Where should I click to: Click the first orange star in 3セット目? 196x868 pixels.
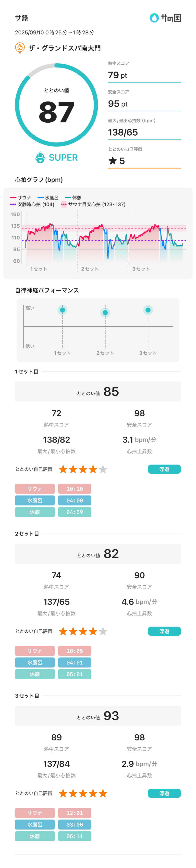point(63,793)
